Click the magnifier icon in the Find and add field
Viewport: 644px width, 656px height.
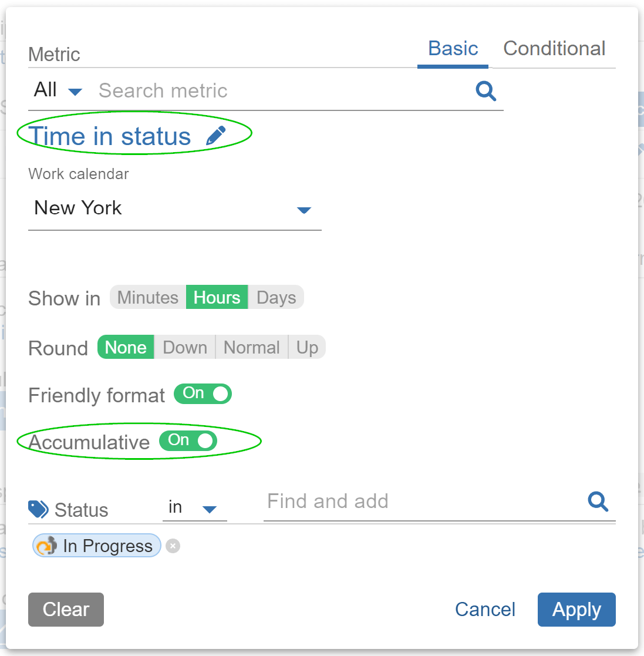(598, 502)
